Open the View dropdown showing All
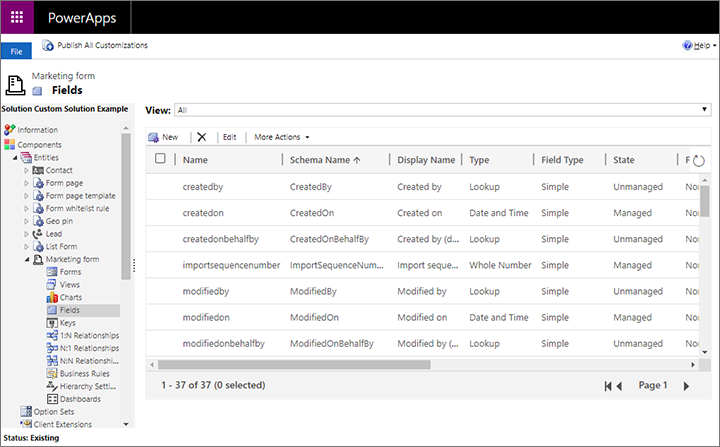Viewport: 720px width, 447px height. click(x=443, y=110)
